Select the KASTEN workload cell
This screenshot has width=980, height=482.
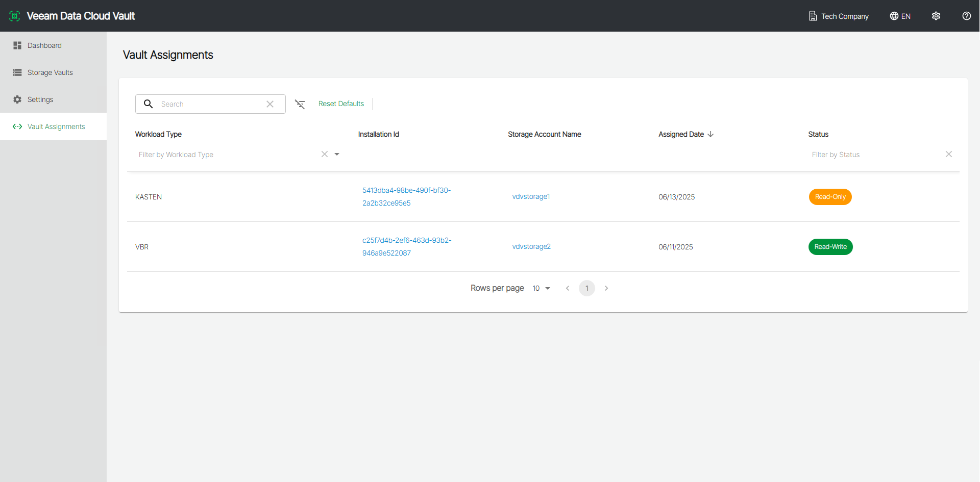point(149,197)
